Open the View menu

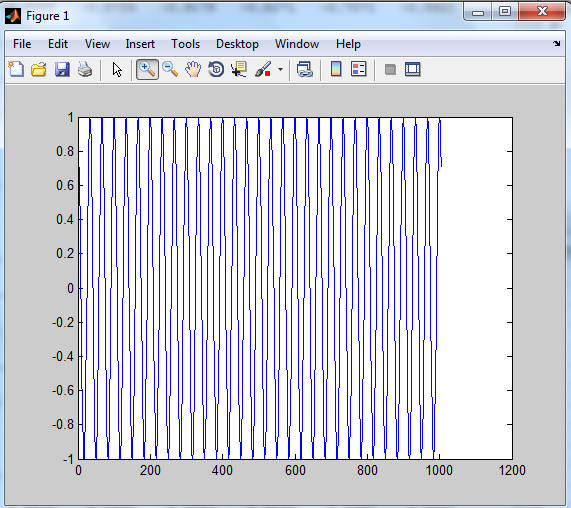(x=97, y=44)
